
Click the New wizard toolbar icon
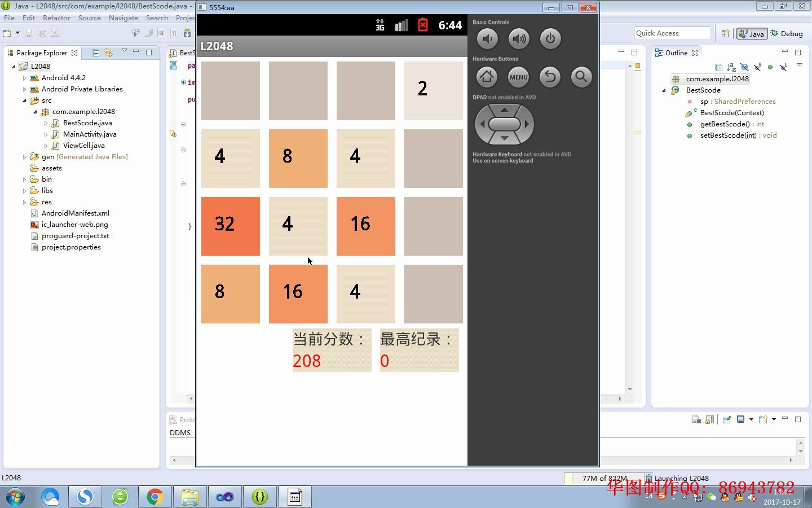7,33
